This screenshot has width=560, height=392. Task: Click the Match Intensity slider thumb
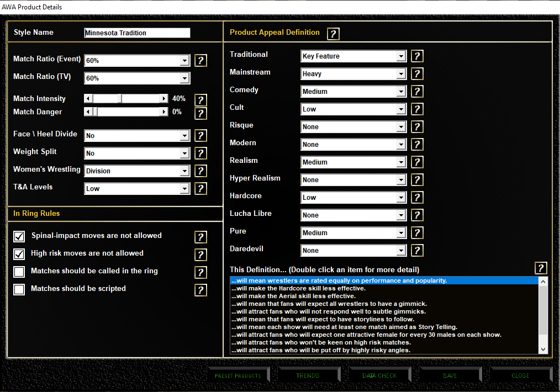coord(119,98)
